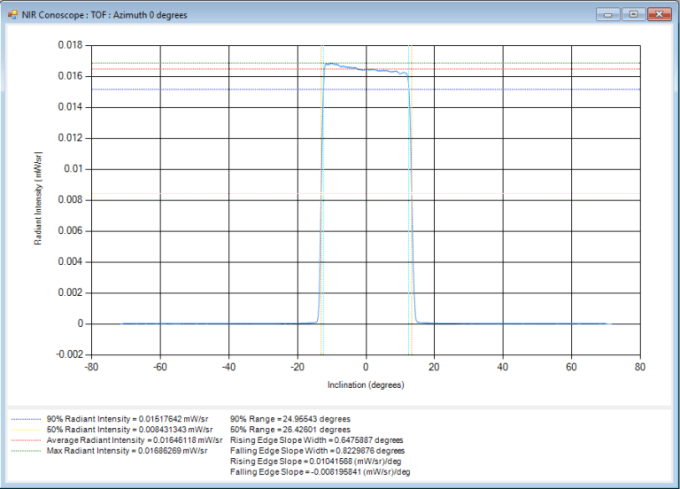Screen dimensions: 680x489
Task: Click the 0.006 y-axis tick label
Action: [70, 231]
